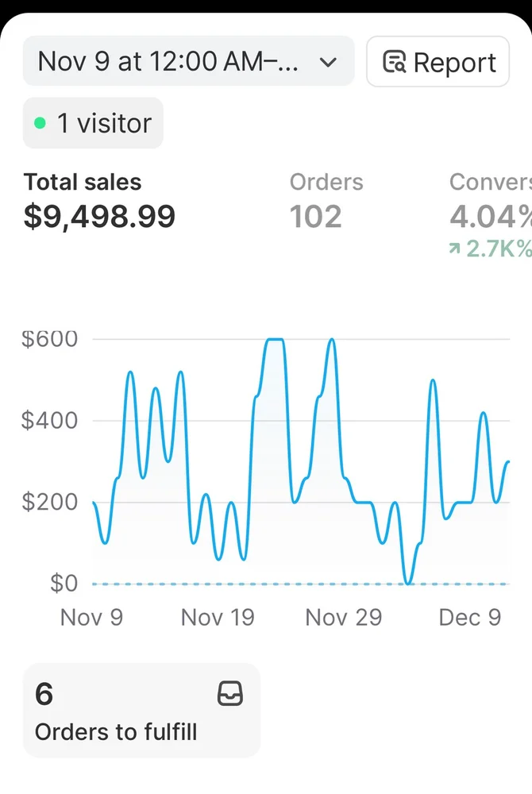The width and height of the screenshot is (532, 794).
Task: Open the Report view
Action: click(x=438, y=61)
